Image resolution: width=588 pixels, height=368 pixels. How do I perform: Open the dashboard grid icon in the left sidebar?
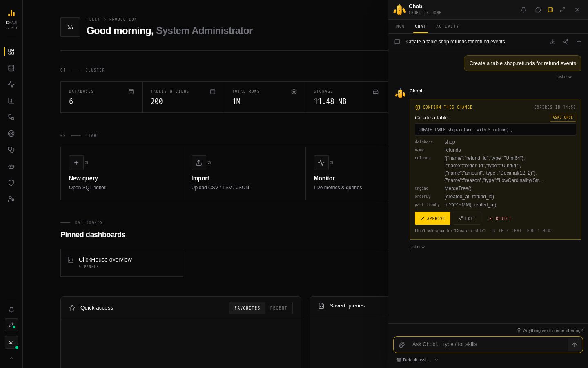click(11, 52)
